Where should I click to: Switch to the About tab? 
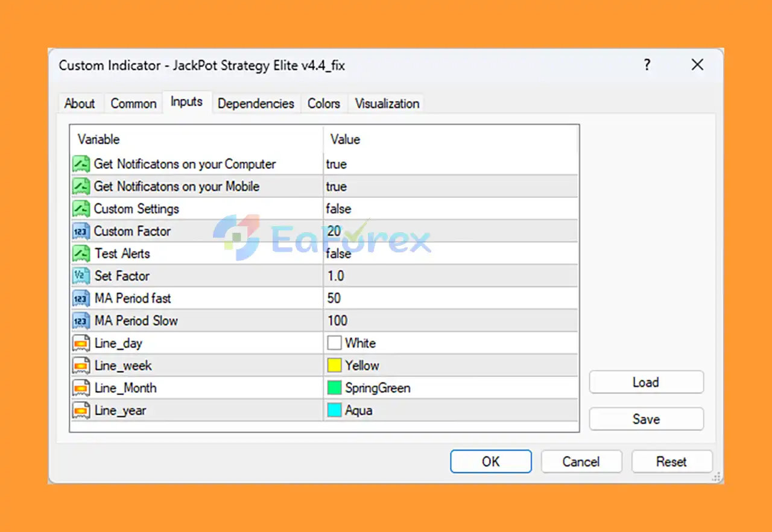80,103
